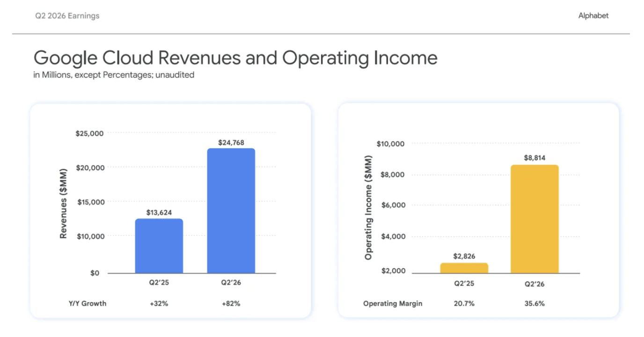Click the "Operating Margin" row label

[x=393, y=303]
